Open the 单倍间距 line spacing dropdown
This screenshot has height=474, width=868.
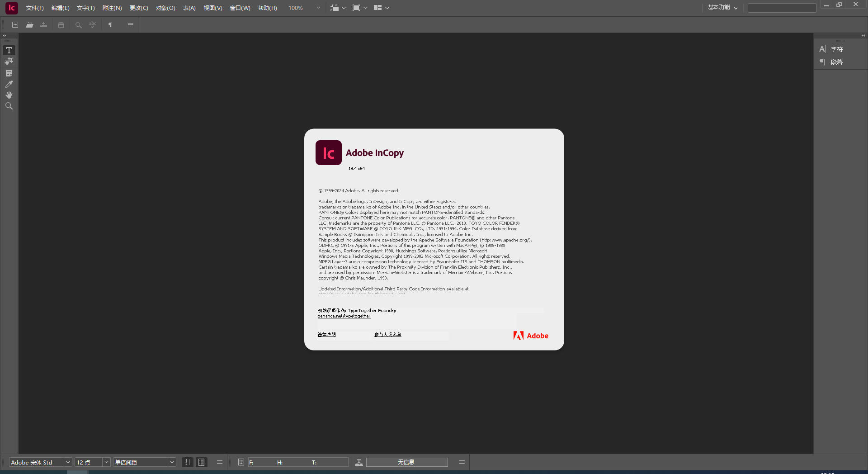click(x=172, y=462)
